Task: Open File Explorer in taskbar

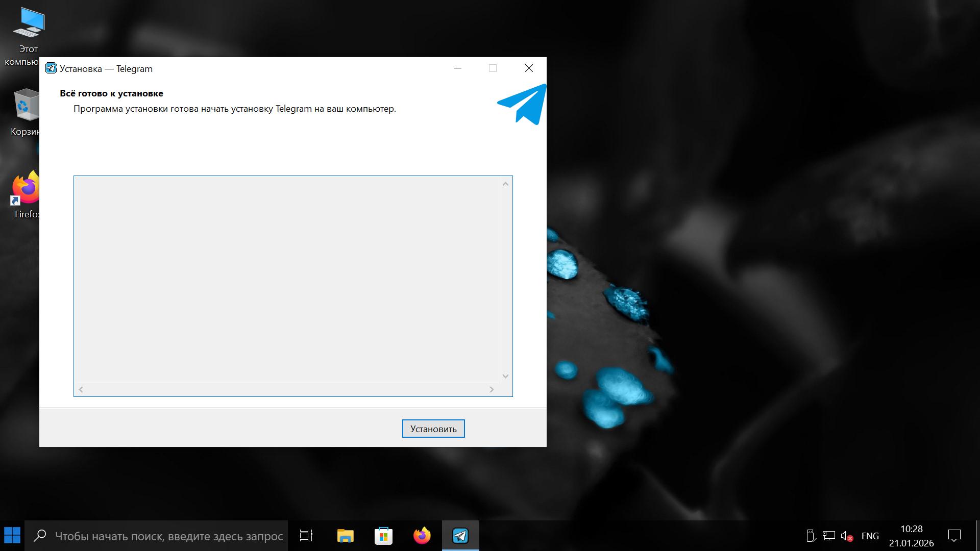Action: [345, 536]
